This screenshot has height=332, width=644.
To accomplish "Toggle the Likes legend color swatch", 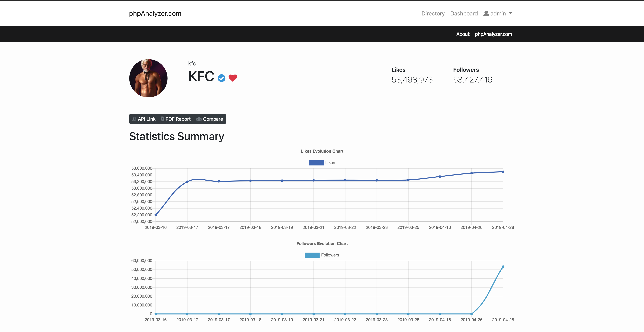I will click(316, 163).
